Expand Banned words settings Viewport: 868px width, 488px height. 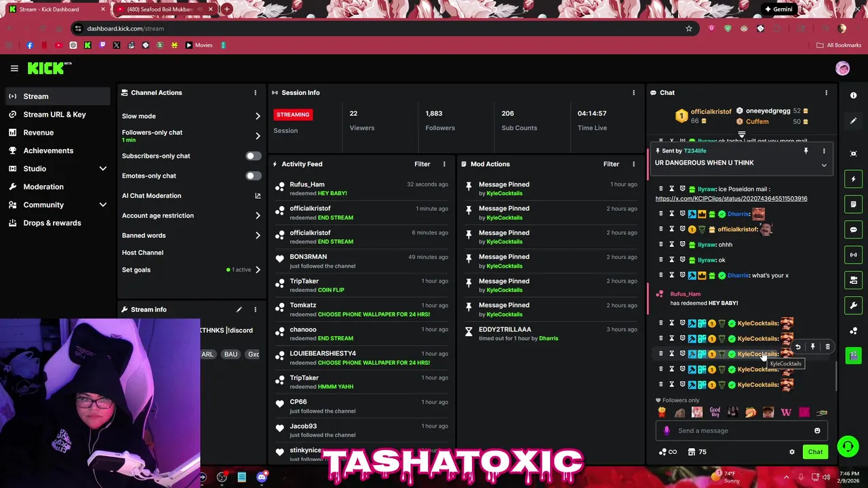[x=258, y=235]
